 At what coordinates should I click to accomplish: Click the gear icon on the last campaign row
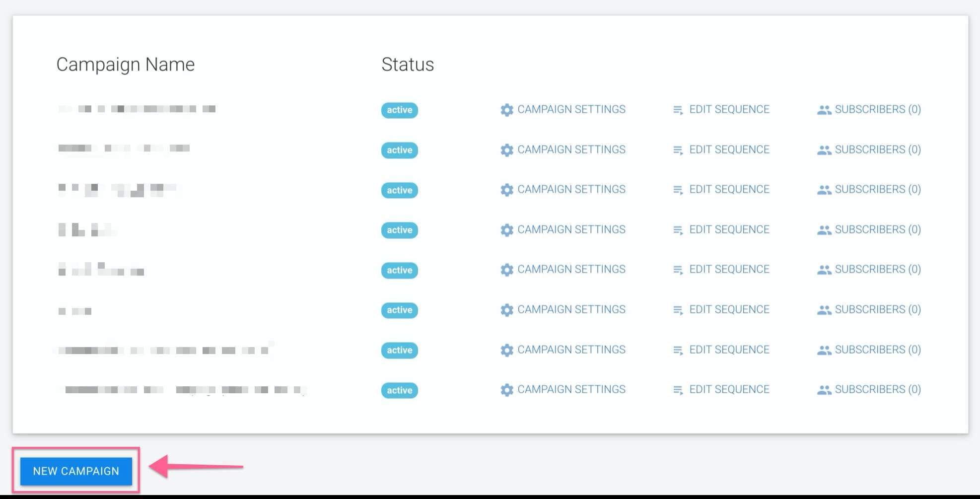click(x=507, y=390)
